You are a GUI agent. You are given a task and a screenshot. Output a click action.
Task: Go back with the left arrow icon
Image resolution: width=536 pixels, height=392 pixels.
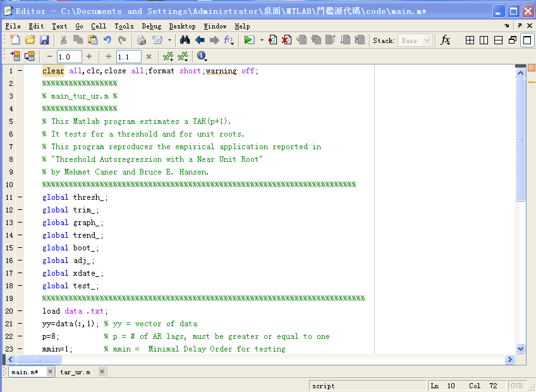[200, 40]
